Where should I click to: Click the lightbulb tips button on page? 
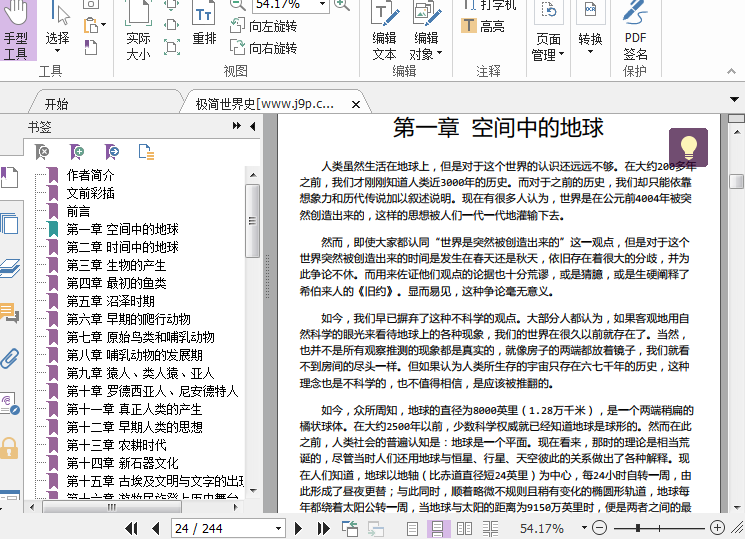[688, 147]
